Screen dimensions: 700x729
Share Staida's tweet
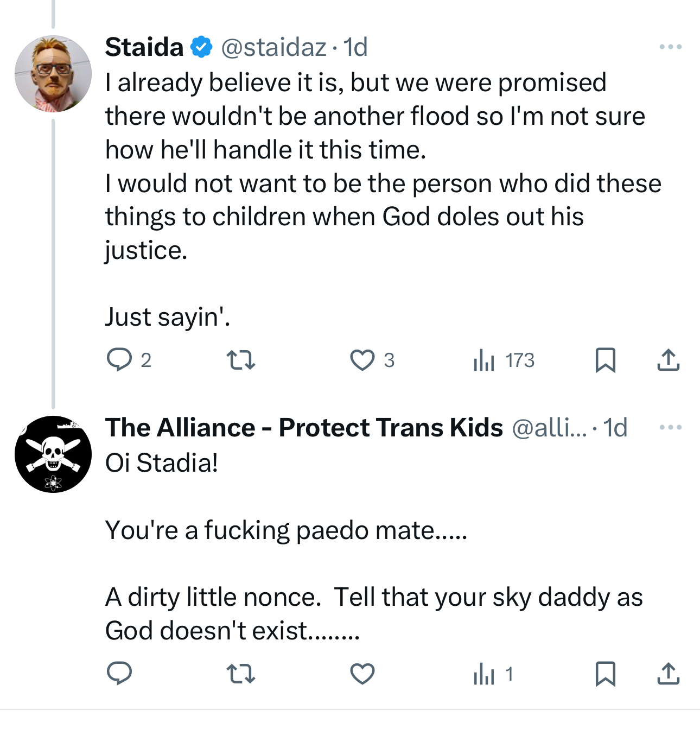click(668, 360)
